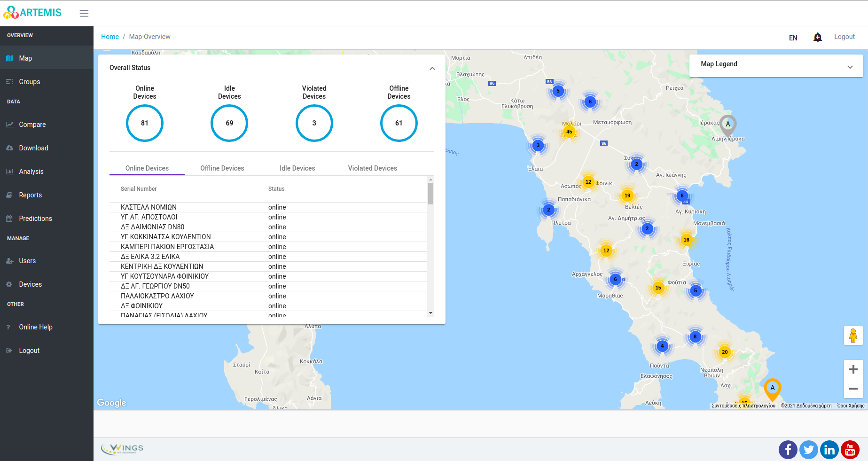Go to Analysis in sidebar
Image resolution: width=868 pixels, height=461 pixels.
(31, 172)
